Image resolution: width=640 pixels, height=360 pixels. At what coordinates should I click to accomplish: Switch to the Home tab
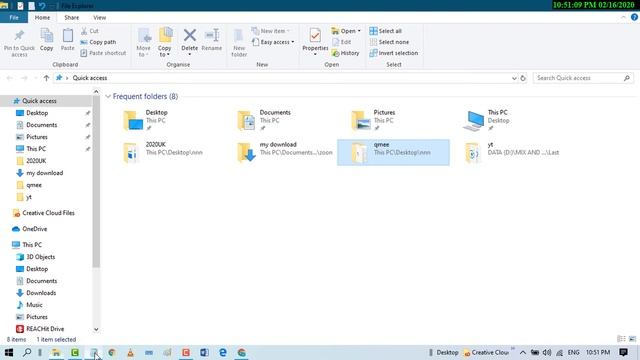pyautogui.click(x=42, y=18)
